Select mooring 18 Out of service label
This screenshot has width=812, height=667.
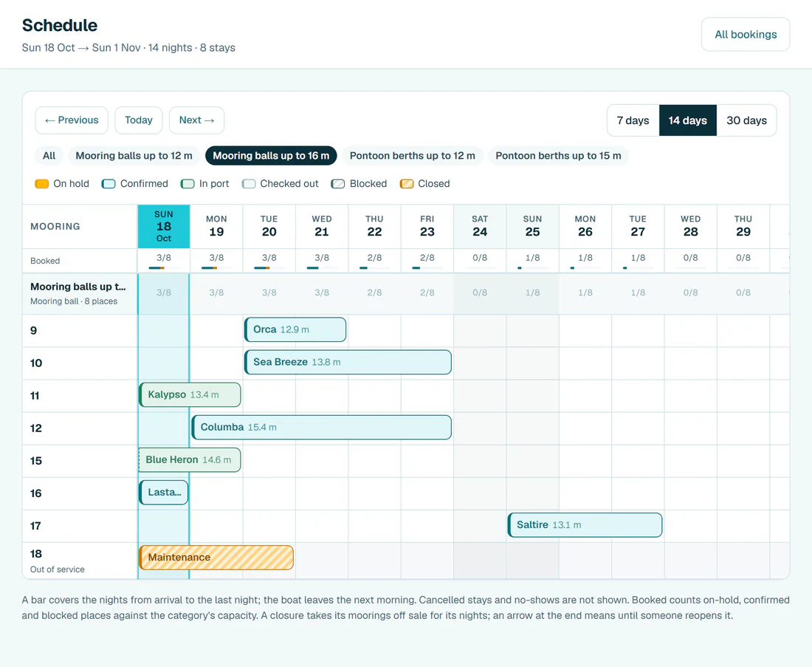coord(80,561)
